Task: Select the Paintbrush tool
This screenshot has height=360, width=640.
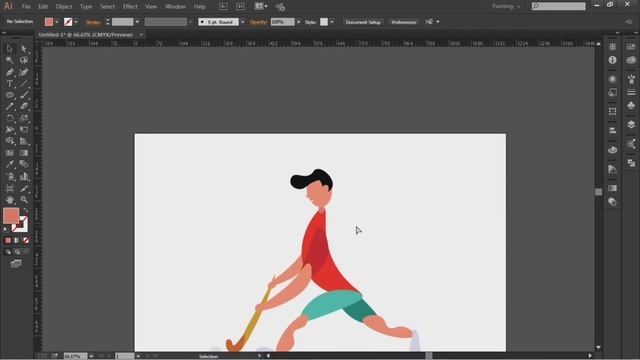Action: coord(24,95)
